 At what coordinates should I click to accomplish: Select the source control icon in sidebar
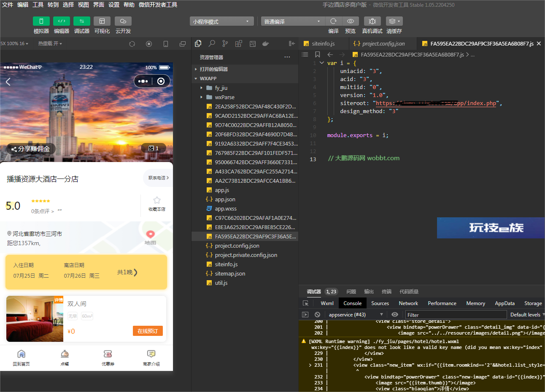tap(225, 43)
